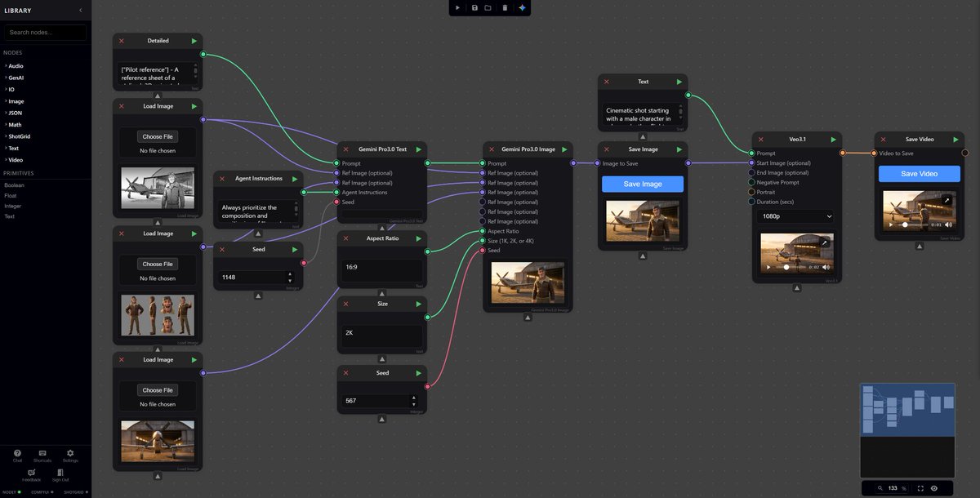Toggle minimap visibility with the eye icon

click(x=935, y=488)
